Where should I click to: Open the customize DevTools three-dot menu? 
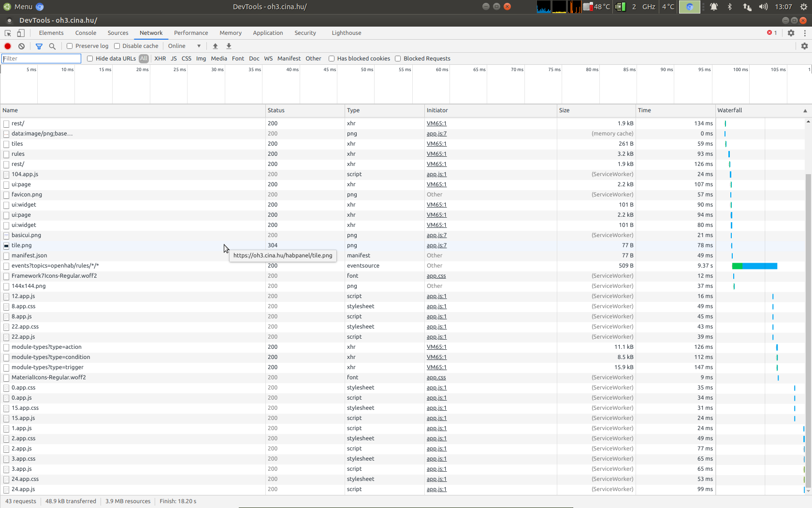click(x=804, y=32)
